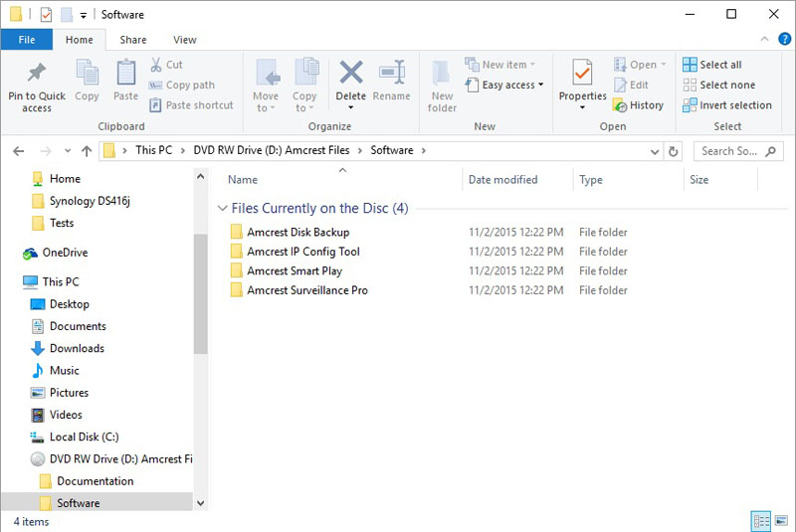Open the File tab

pyautogui.click(x=27, y=40)
